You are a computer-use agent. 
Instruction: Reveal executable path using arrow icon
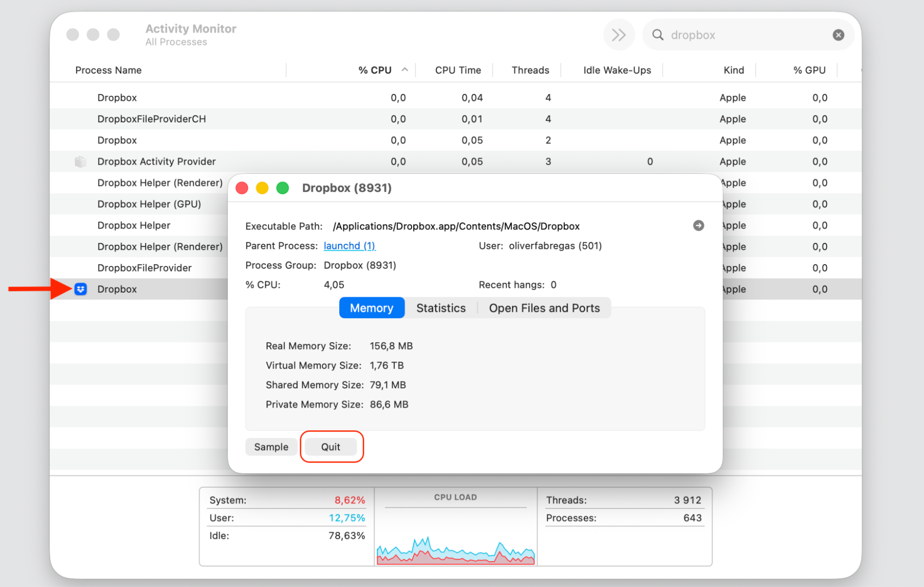pyautogui.click(x=698, y=225)
